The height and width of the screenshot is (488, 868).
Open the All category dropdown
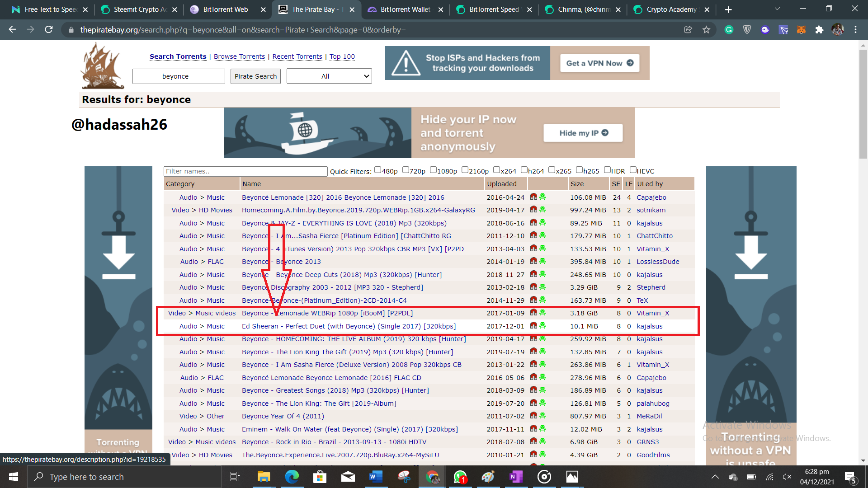point(329,76)
